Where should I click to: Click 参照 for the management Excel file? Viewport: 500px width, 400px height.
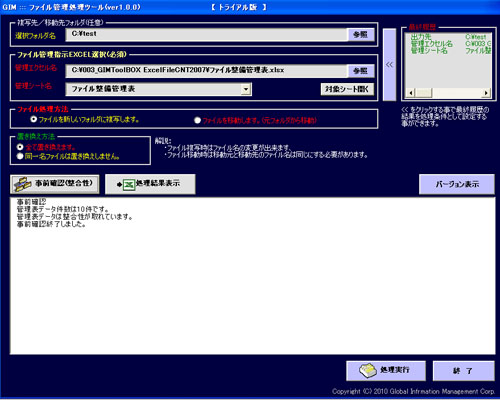[x=361, y=71]
